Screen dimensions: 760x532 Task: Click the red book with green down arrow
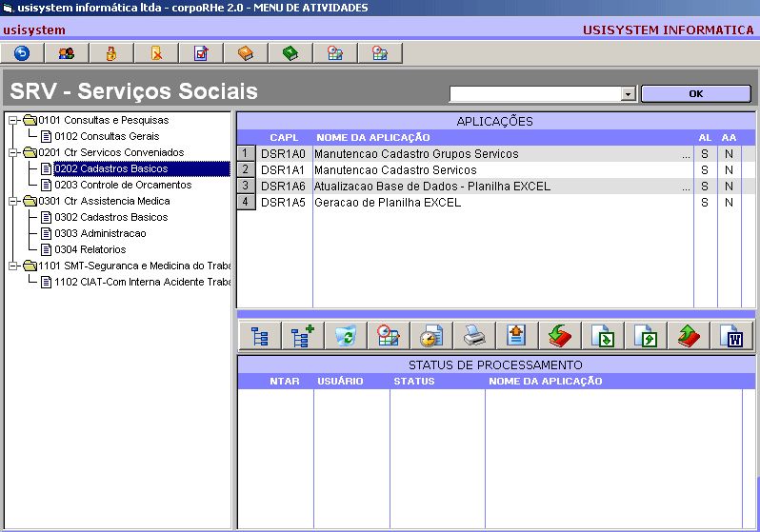tap(560, 335)
